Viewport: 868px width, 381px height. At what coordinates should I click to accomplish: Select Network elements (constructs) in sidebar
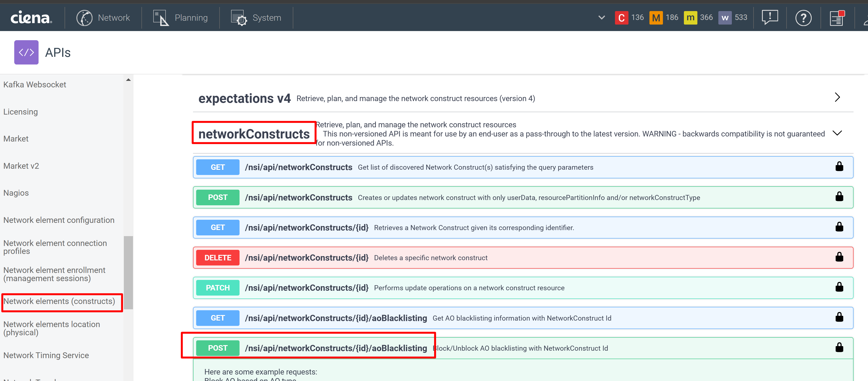point(59,301)
